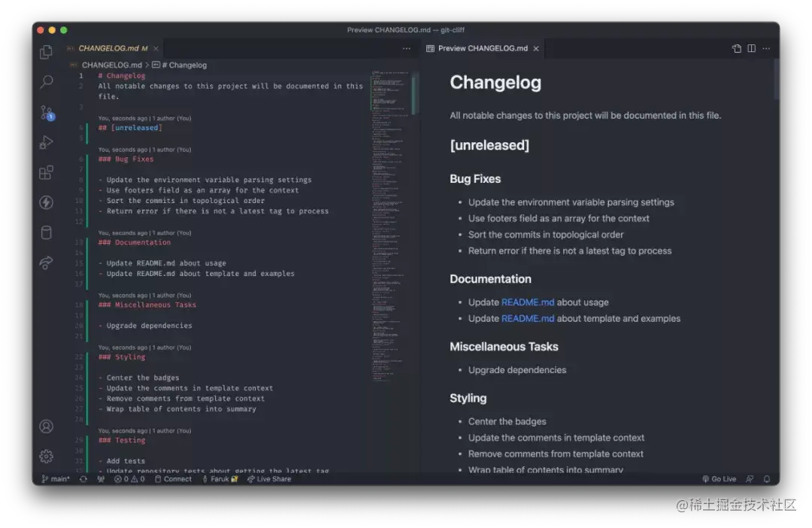Click the Bug Fixes heading in the preview
Viewport: 812px width, 528px height.
point(475,179)
